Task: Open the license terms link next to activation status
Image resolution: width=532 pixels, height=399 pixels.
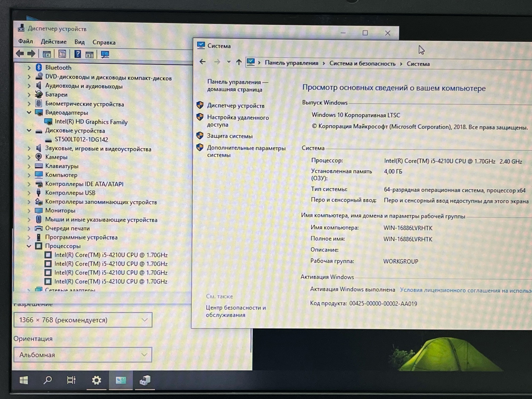Action: pos(466,290)
